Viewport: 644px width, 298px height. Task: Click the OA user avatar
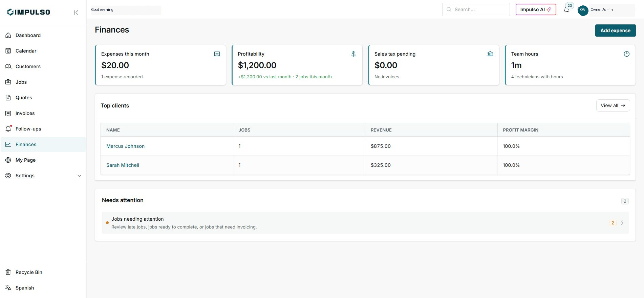tap(583, 10)
